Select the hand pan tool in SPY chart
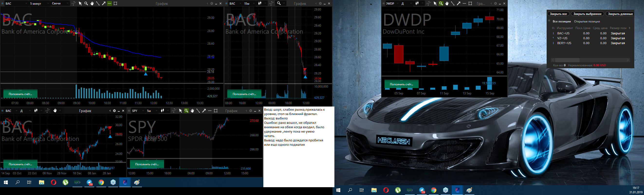This screenshot has height=195, width=644. (x=192, y=111)
